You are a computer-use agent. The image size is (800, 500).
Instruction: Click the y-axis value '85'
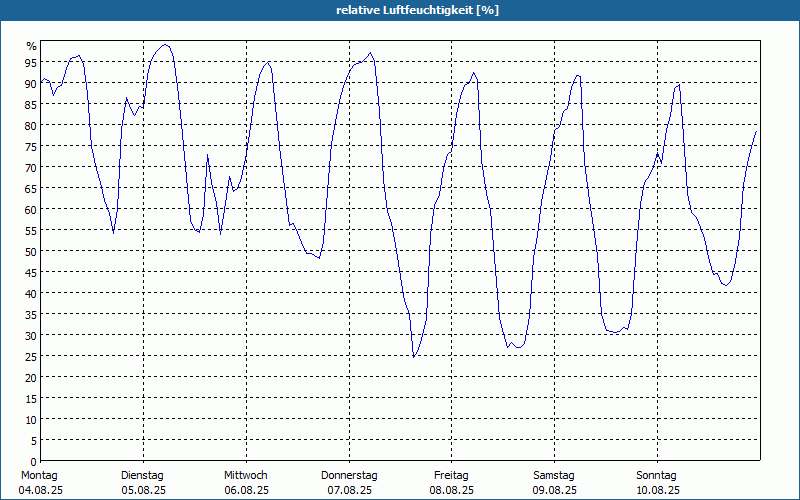32,105
